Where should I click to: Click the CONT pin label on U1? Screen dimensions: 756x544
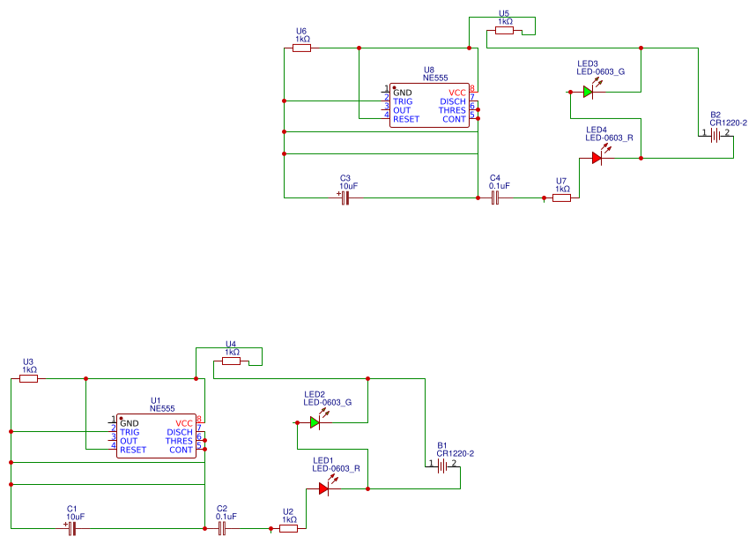[x=181, y=450]
